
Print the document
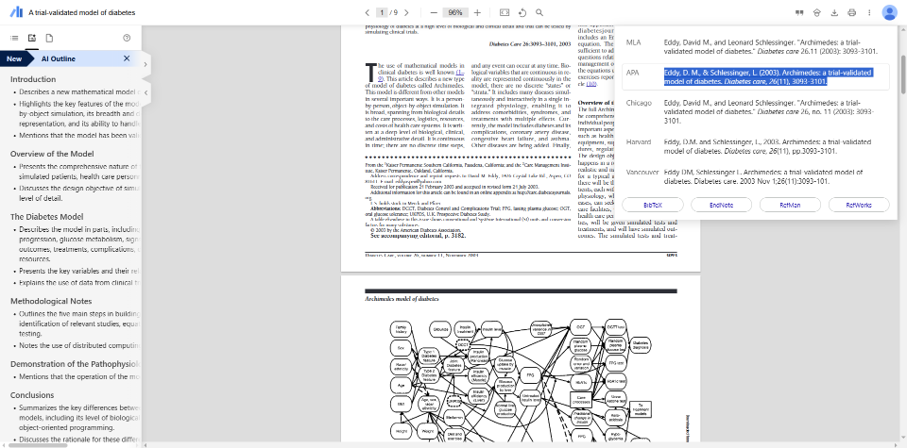point(852,12)
